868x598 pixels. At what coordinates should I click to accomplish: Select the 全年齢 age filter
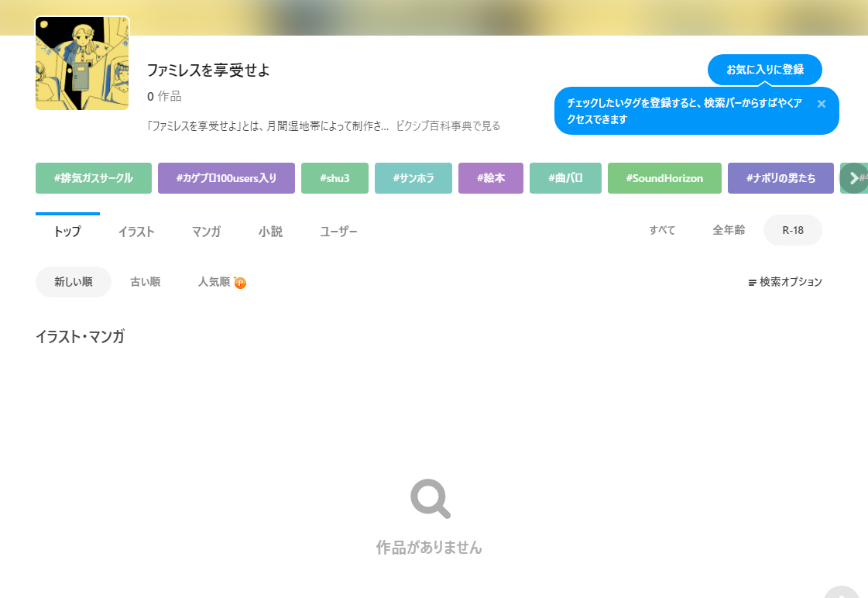pyautogui.click(x=729, y=230)
